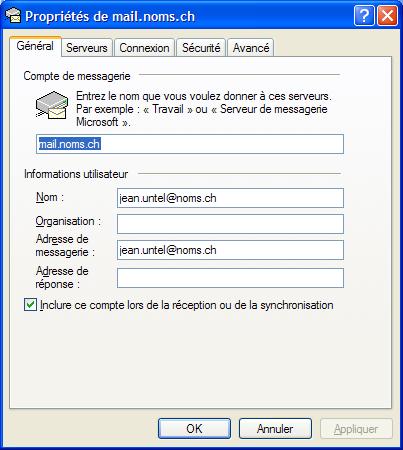Viewport: 403px width, 450px height.
Task: Toggle Inclure ce compte lors de la réception checkbox
Action: click(x=30, y=305)
